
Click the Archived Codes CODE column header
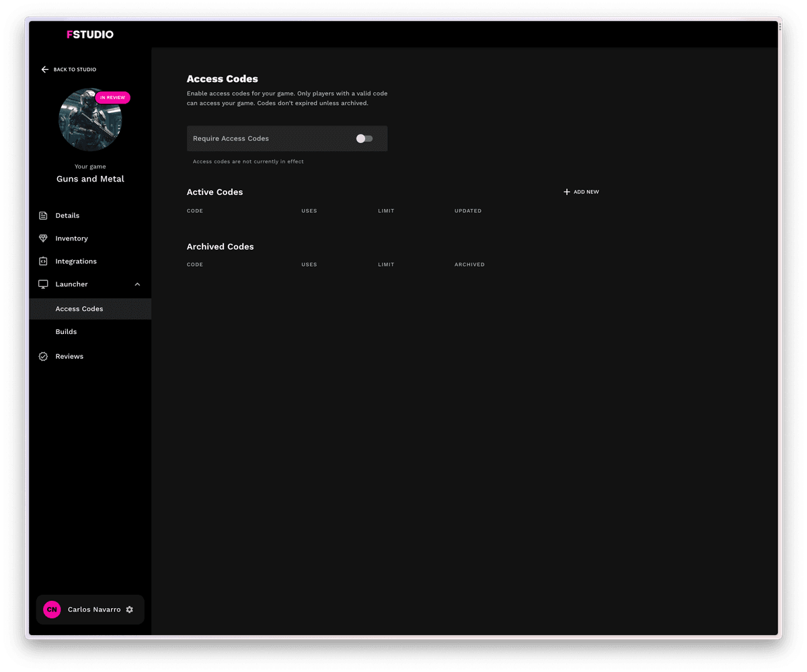pos(195,265)
